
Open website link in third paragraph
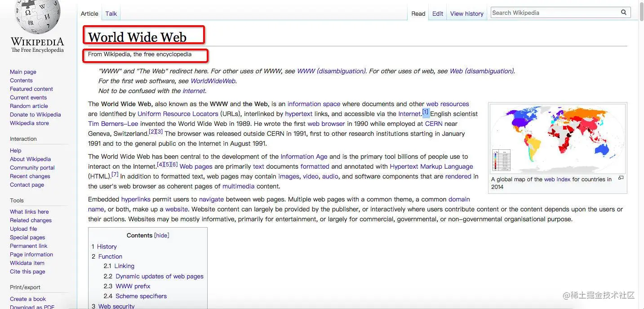click(177, 209)
